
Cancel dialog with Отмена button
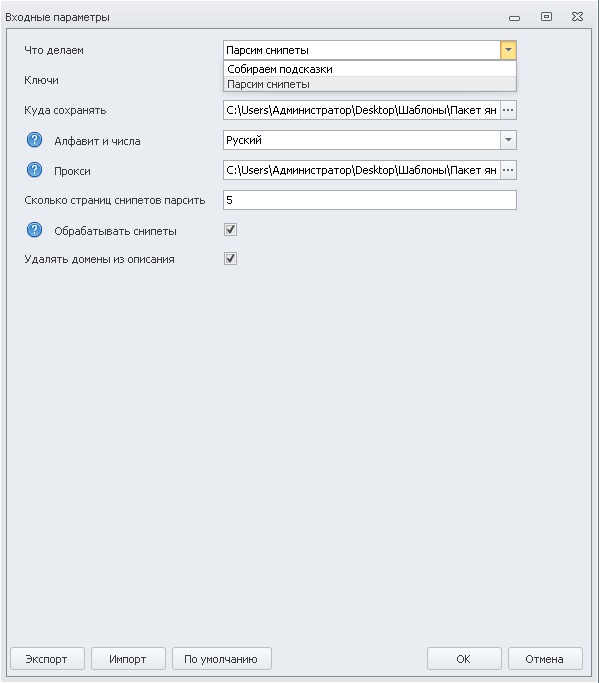(545, 659)
